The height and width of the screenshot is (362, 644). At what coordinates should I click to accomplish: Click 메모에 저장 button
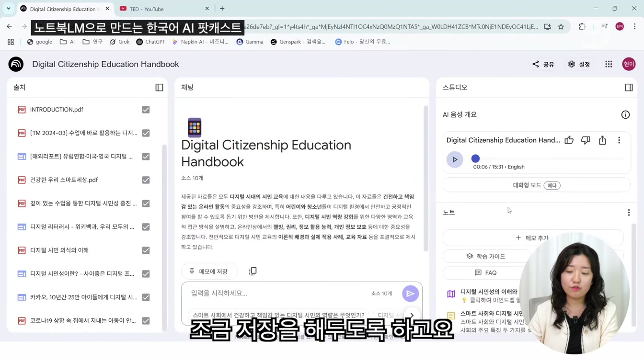tap(208, 271)
